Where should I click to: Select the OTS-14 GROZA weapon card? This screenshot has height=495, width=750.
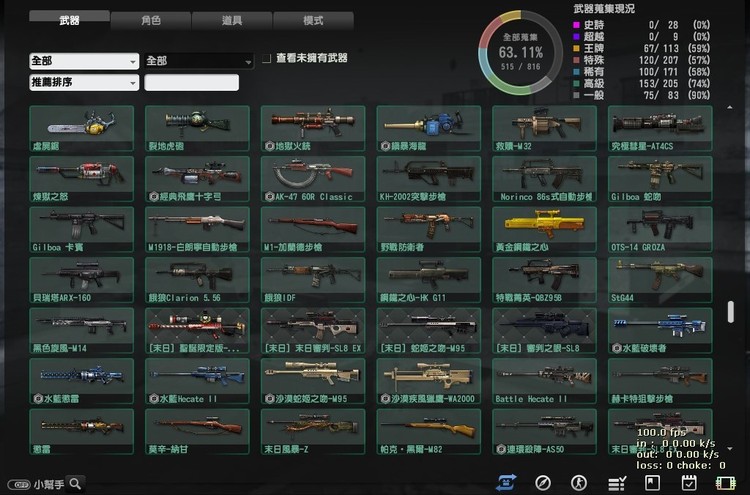(x=661, y=230)
